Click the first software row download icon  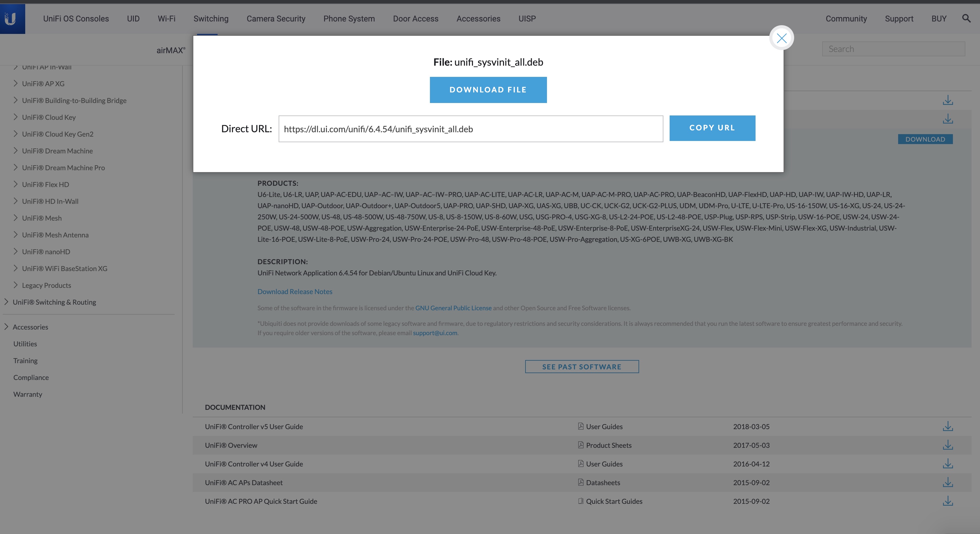click(948, 100)
